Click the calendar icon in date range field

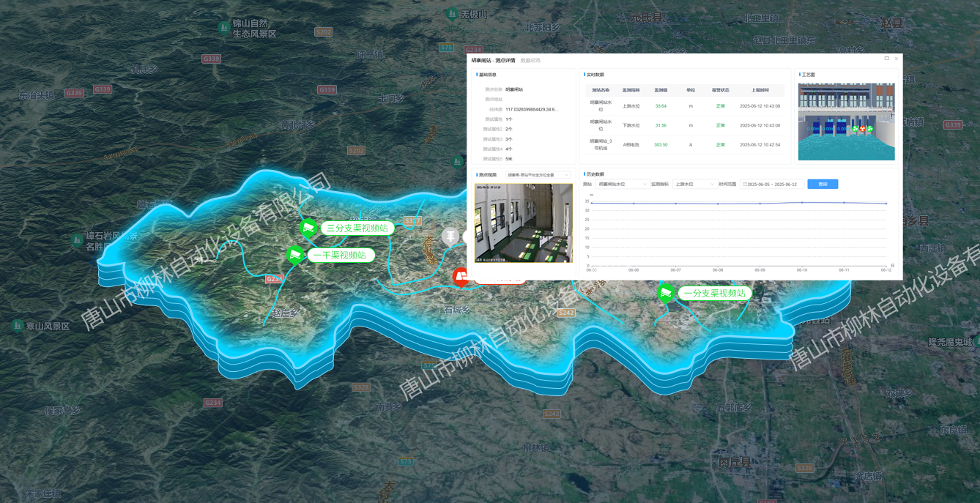pyautogui.click(x=745, y=185)
